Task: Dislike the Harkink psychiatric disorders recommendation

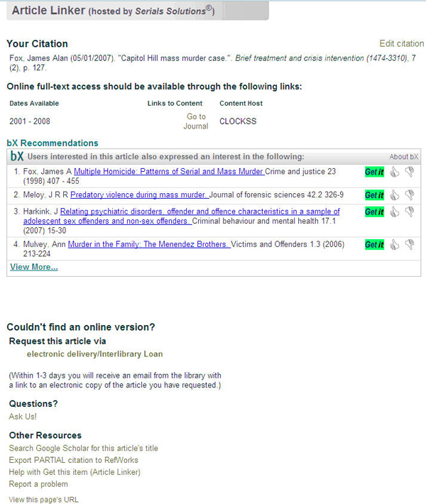Action: click(x=410, y=212)
